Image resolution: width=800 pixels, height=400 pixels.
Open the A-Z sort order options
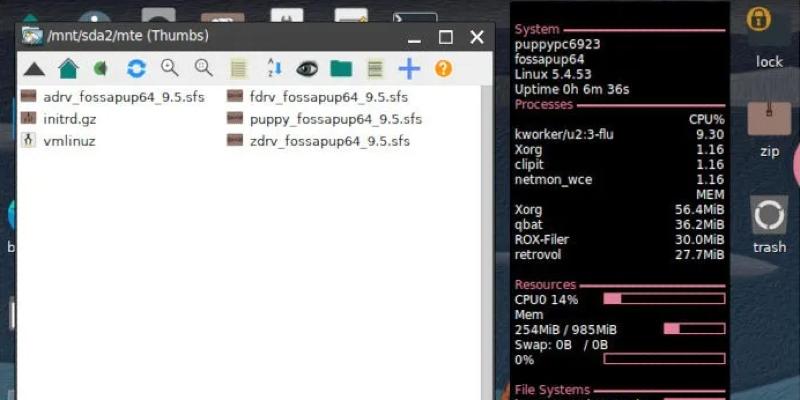click(x=272, y=69)
